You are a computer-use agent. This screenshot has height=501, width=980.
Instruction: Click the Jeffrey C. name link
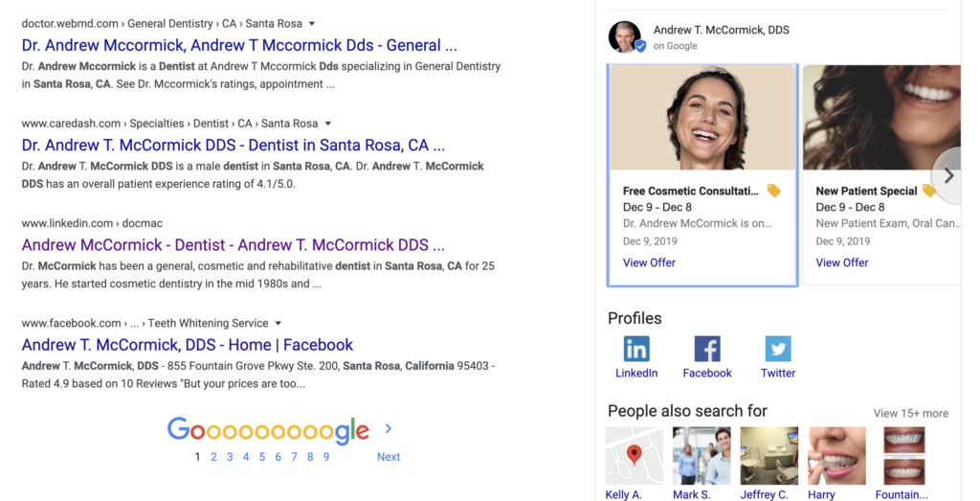[765, 494]
